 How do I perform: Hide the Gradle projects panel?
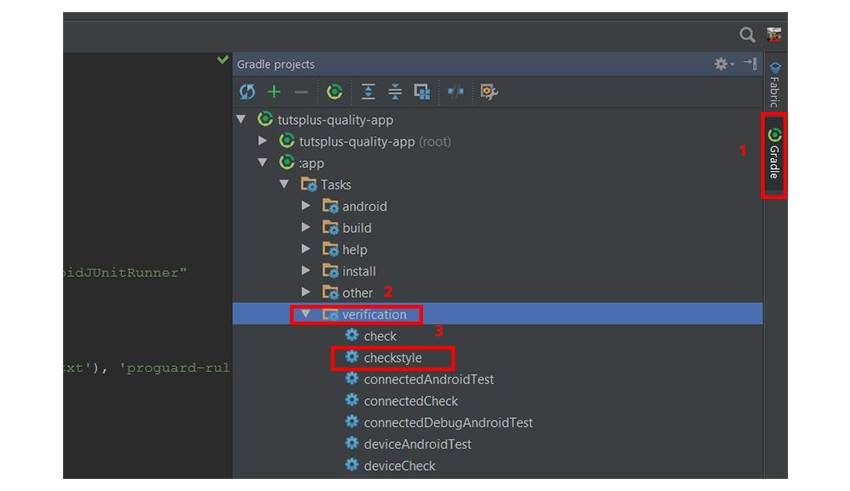click(750, 63)
